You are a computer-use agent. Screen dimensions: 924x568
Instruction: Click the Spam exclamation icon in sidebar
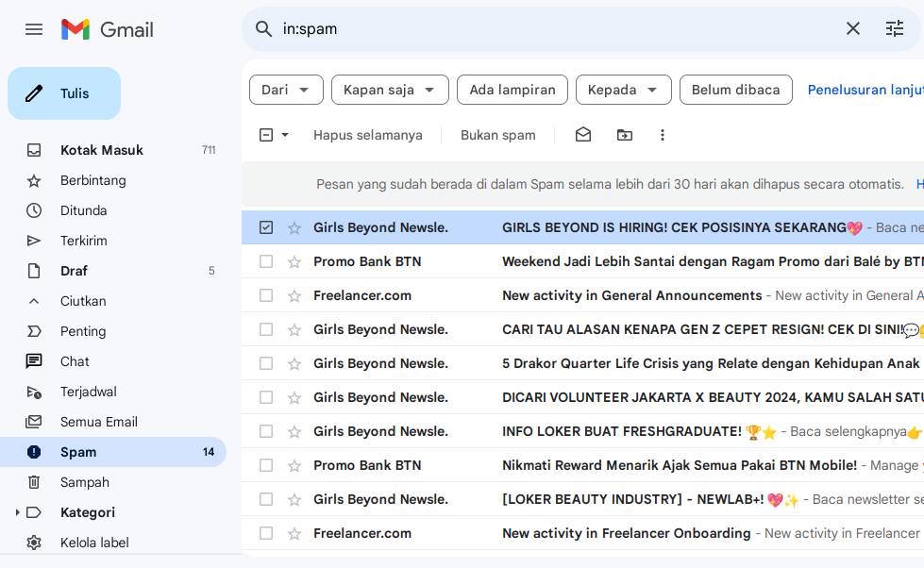click(x=34, y=452)
